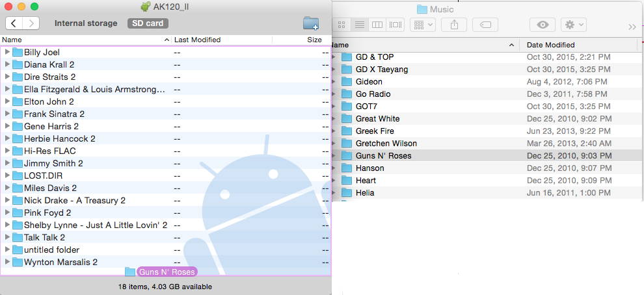Switch Finder to list view
Image resolution: width=644 pixels, height=295 pixels.
[359, 25]
